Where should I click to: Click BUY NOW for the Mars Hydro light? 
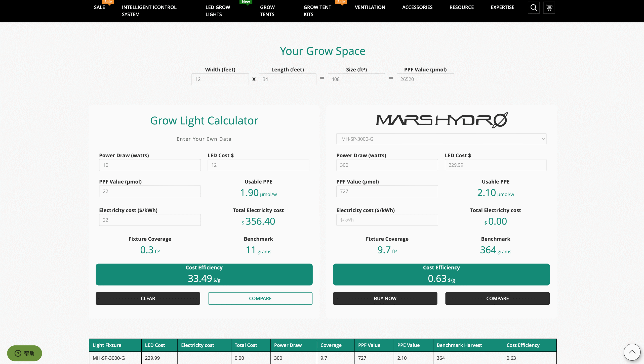coord(385,298)
